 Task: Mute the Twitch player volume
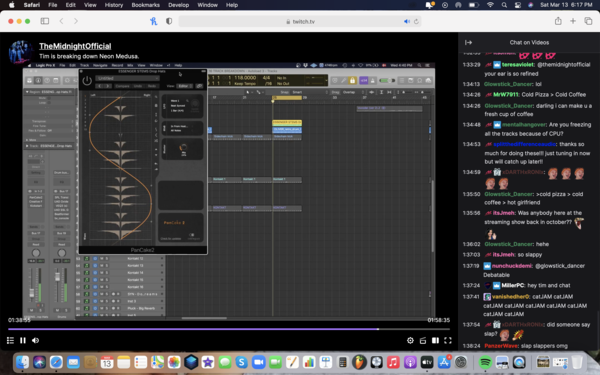pos(36,340)
